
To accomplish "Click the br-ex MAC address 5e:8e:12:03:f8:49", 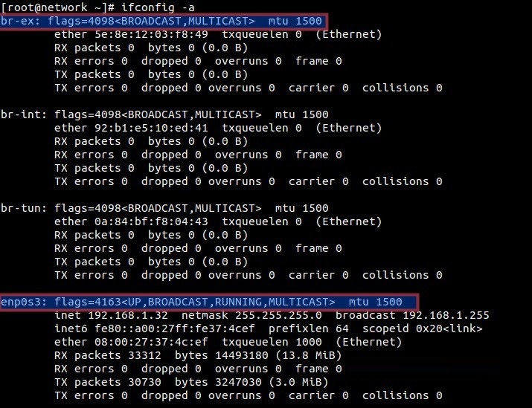I will tap(151, 34).
